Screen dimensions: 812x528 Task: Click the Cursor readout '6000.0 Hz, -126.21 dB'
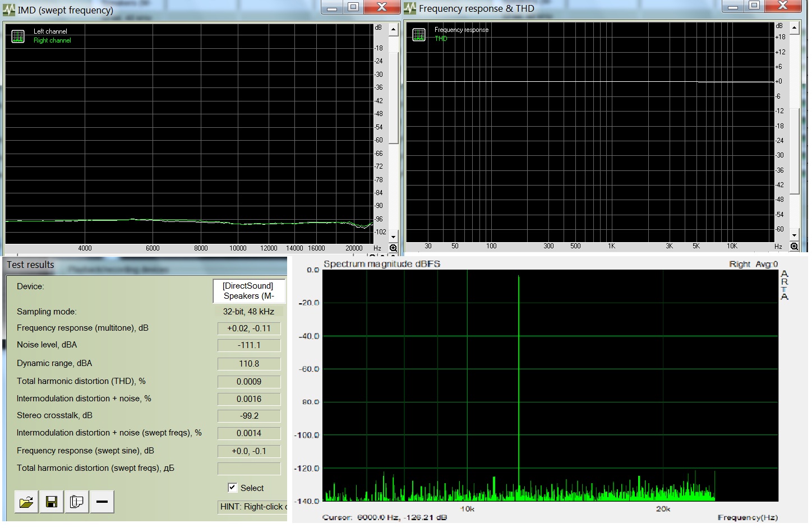tap(385, 517)
